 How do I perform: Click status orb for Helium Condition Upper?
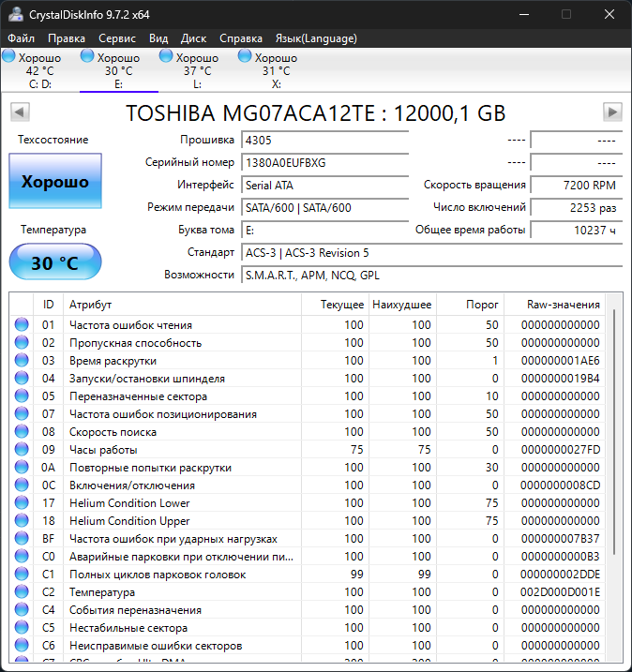[22, 520]
